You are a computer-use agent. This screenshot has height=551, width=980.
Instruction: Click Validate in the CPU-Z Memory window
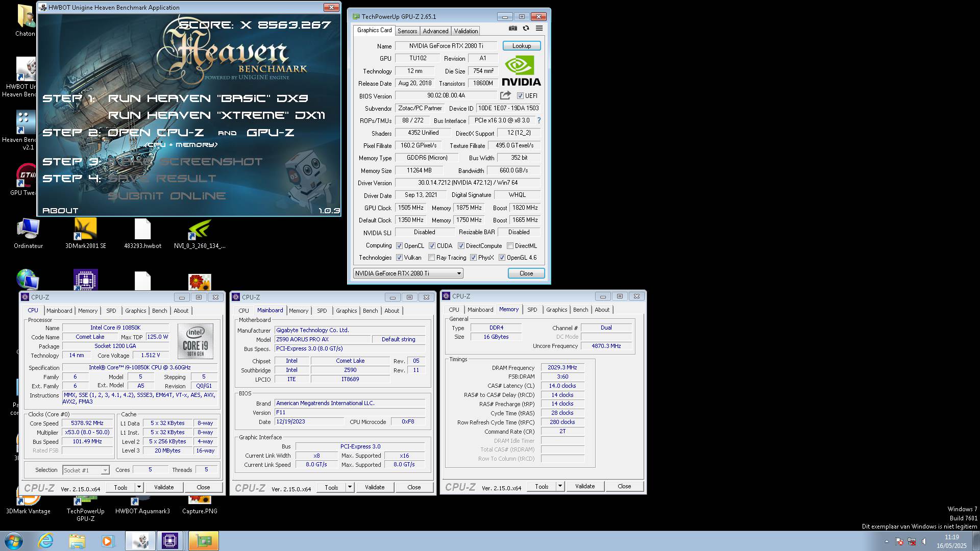coord(585,486)
